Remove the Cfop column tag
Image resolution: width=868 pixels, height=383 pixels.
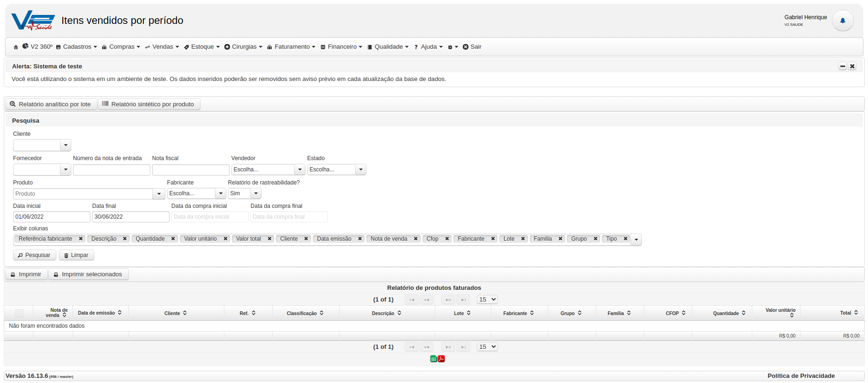click(447, 239)
